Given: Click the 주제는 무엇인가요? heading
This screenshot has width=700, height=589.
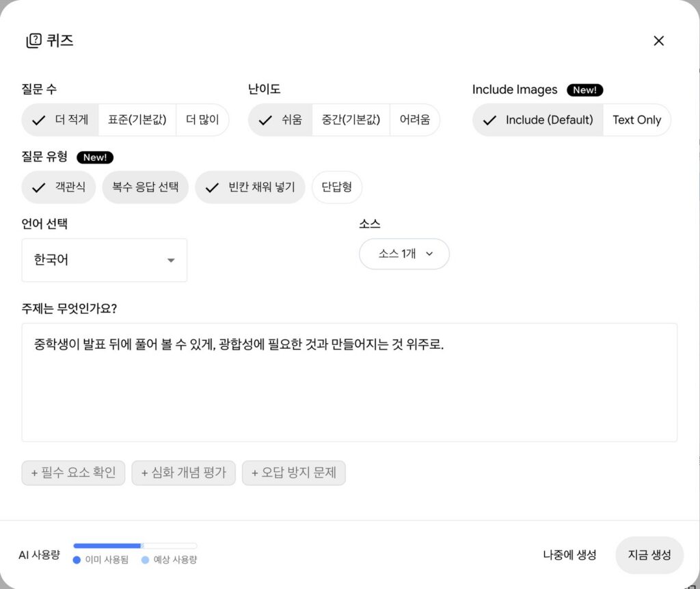Looking at the screenshot, I should [x=69, y=309].
